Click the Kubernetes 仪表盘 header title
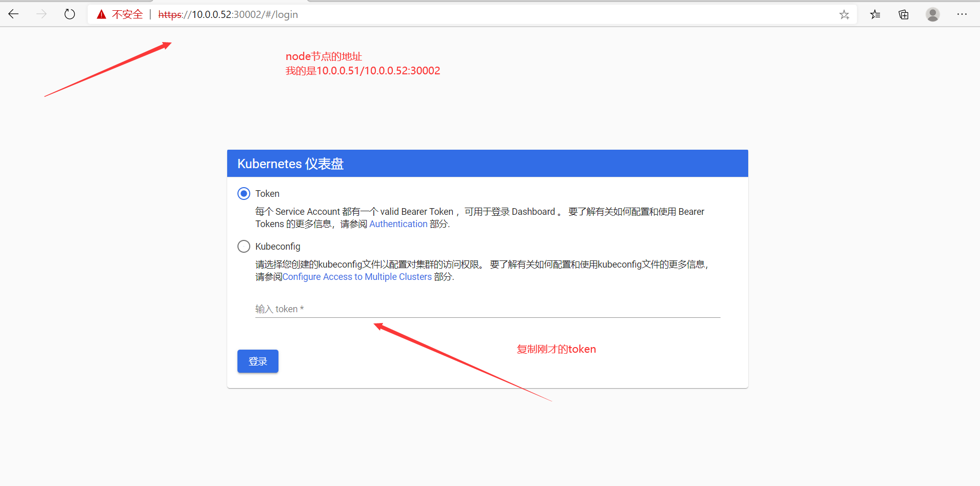This screenshot has width=980, height=486. point(290,164)
